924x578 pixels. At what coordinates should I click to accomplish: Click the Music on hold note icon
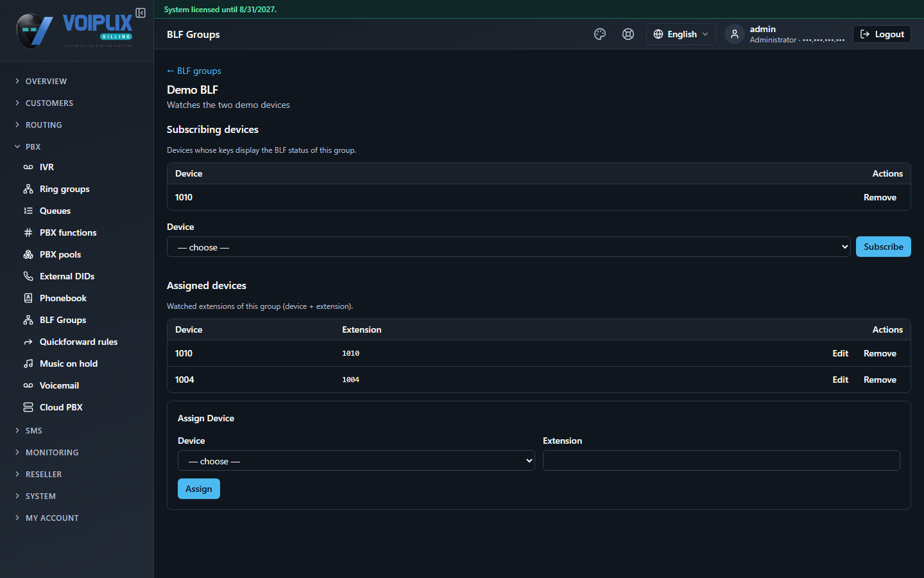(x=28, y=363)
